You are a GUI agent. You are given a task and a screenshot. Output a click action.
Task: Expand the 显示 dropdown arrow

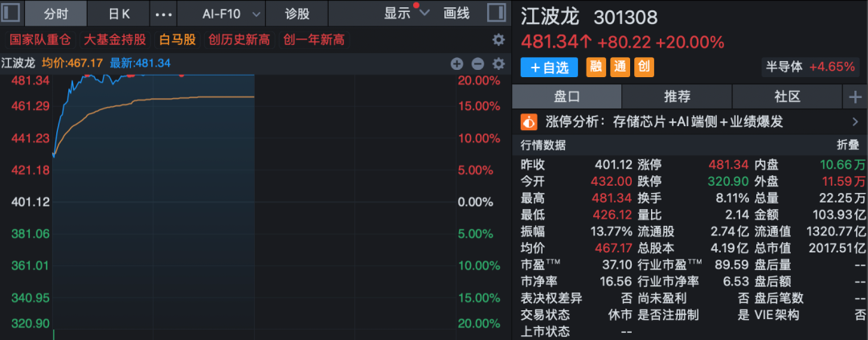pos(424,13)
